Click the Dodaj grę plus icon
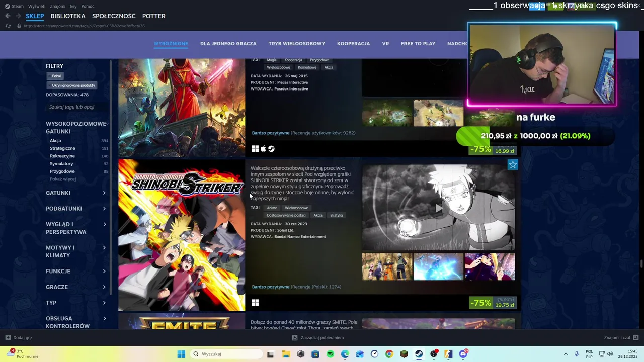Screen dimensions: 644x362 click(x=8, y=338)
